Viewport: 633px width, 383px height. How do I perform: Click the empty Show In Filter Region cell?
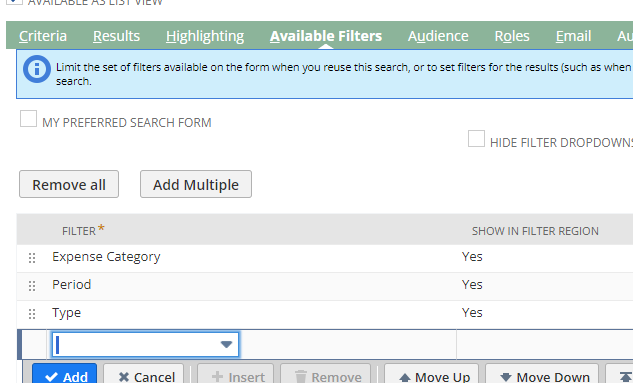(x=545, y=344)
